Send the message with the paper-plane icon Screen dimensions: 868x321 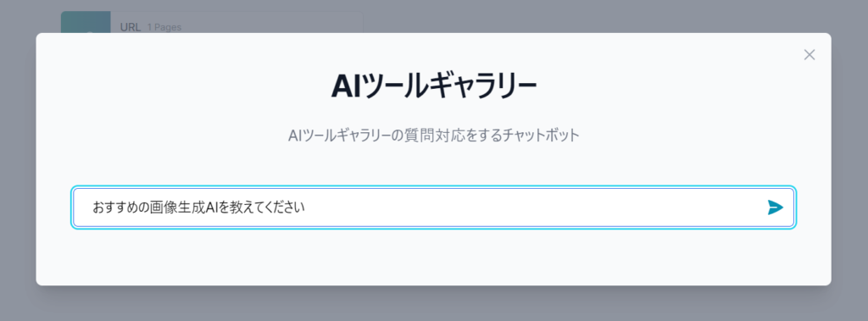(x=775, y=208)
